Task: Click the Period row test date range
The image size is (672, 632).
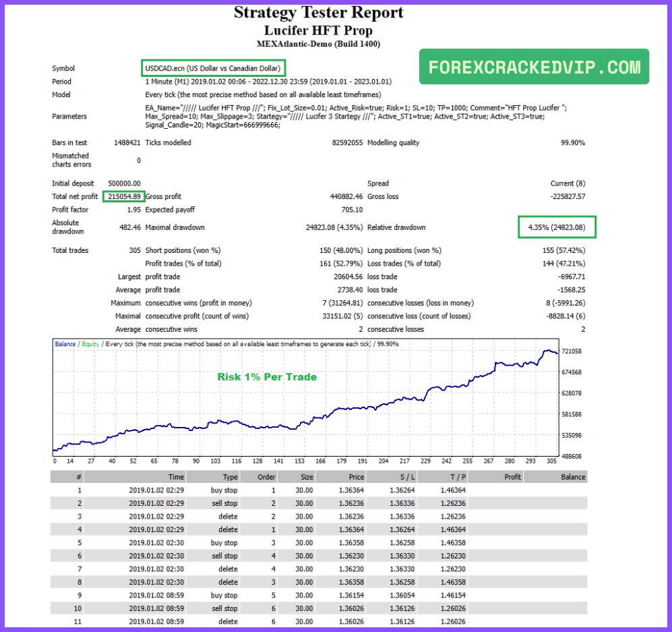Action: [x=268, y=82]
